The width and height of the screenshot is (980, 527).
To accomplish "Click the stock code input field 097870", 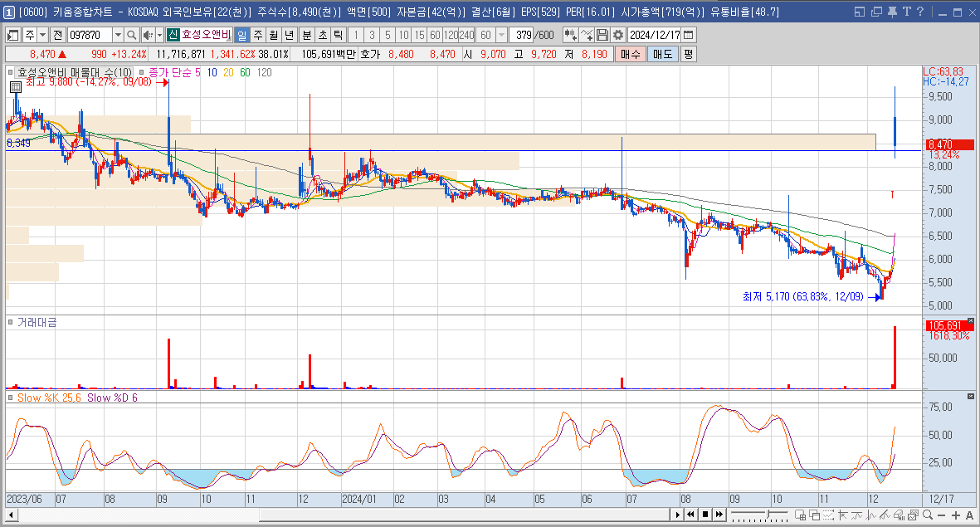I will click(x=90, y=35).
